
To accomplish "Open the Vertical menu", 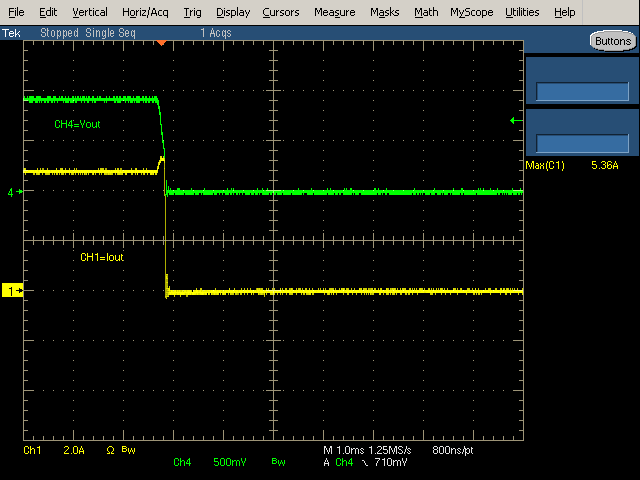I will (90, 12).
